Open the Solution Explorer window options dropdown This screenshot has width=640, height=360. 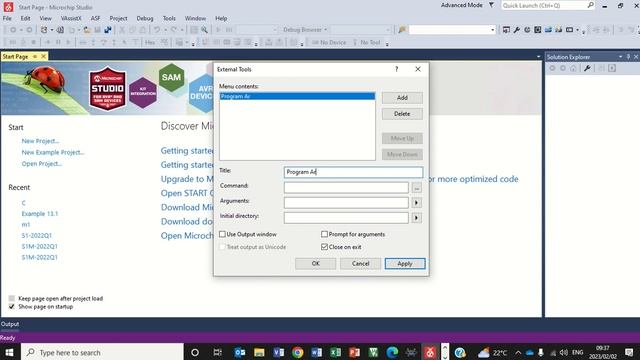click(620, 57)
